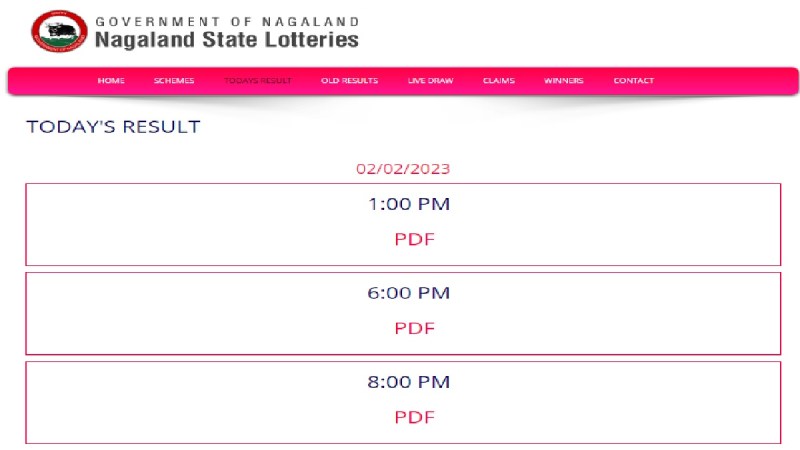Open the Old Results page
This screenshot has width=800, height=450.
tap(349, 81)
